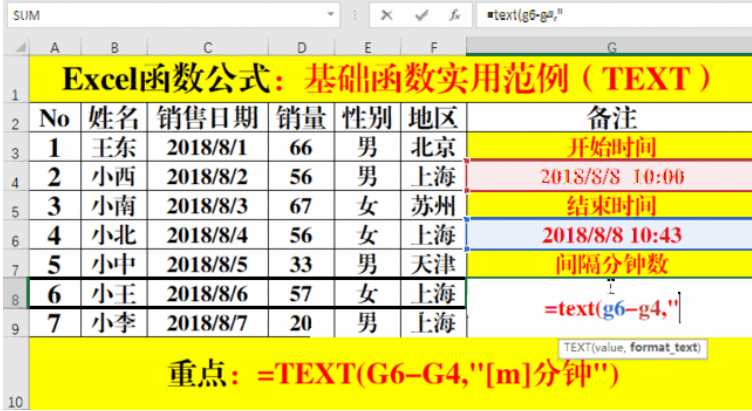This screenshot has width=752, height=411.
Task: Select row 1 header
Action: coord(16,79)
